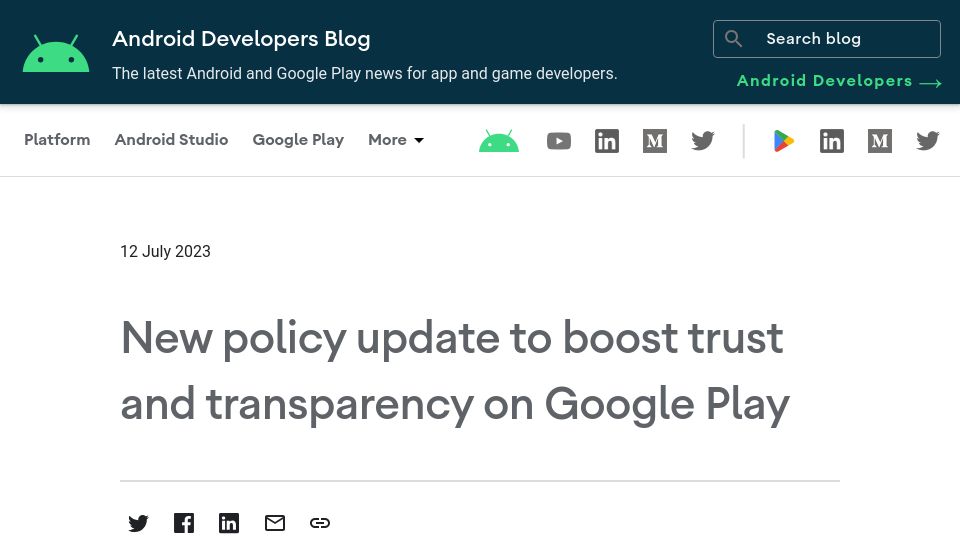Click the search magnifier icon
This screenshot has width=960, height=540.
pyautogui.click(x=733, y=39)
